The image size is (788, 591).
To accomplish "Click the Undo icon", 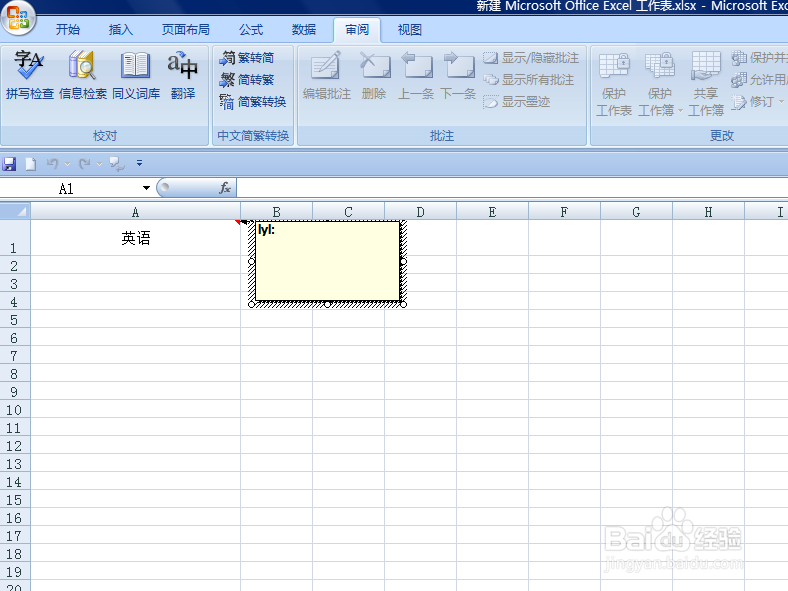I will point(52,164).
